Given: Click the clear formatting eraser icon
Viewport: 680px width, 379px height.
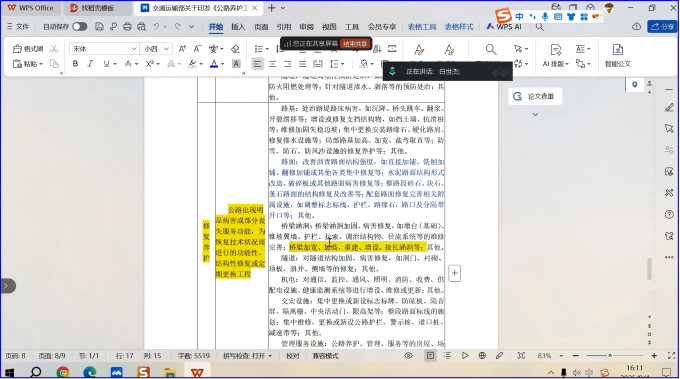Looking at the screenshot, I should pos(235,49).
